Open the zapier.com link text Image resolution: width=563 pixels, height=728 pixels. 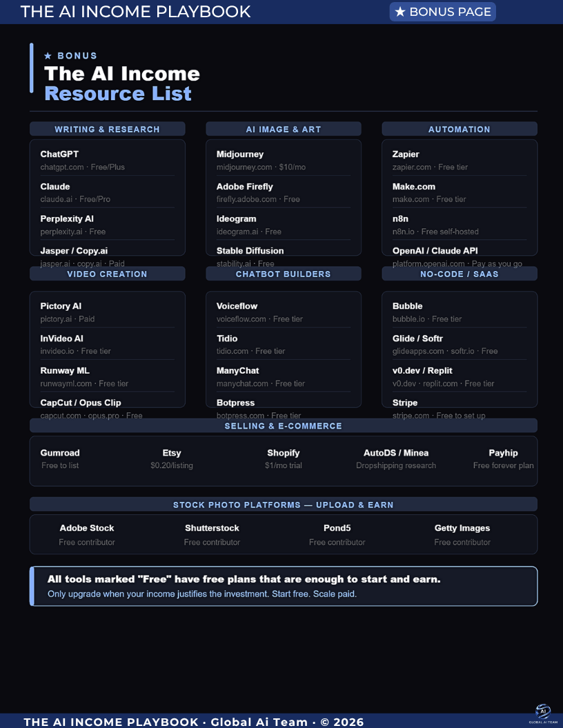412,167
